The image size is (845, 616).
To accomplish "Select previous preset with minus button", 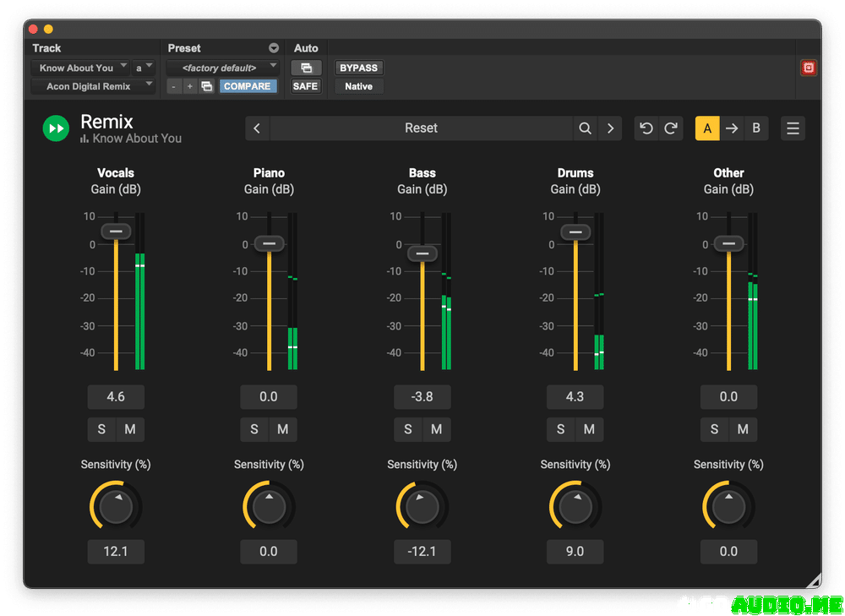I will pos(173,86).
